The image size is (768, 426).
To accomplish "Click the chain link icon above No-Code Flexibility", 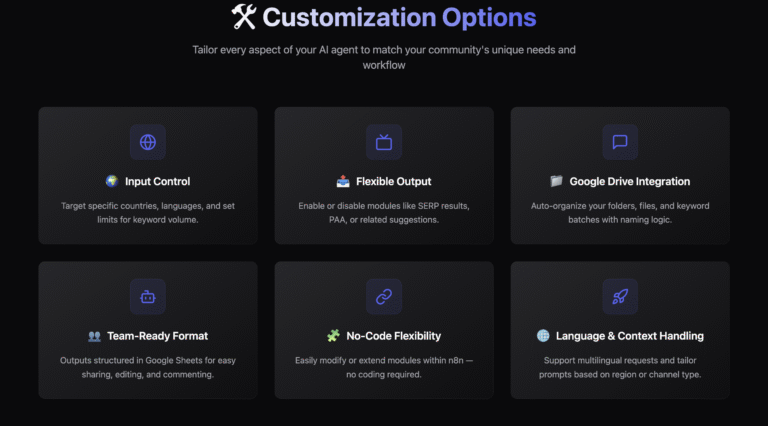I will (x=384, y=297).
